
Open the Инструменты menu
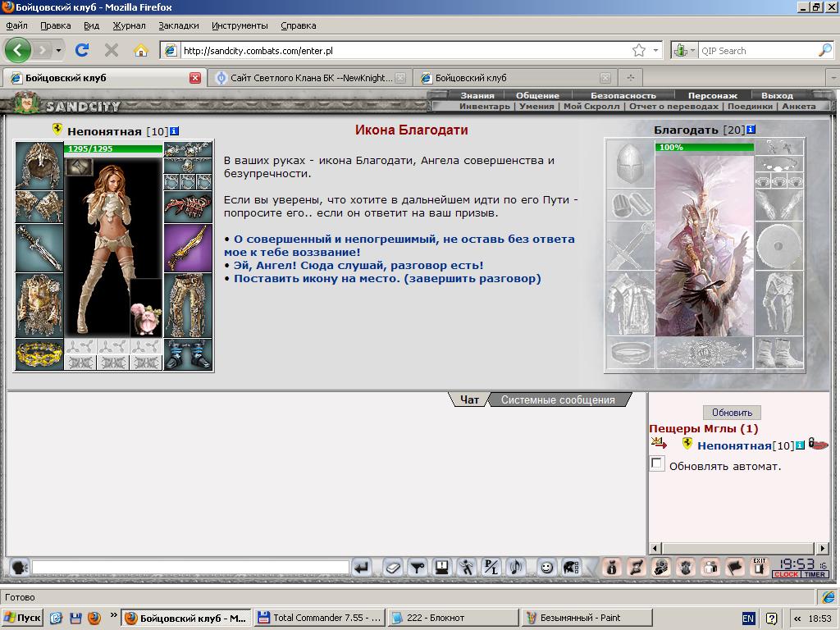point(240,25)
